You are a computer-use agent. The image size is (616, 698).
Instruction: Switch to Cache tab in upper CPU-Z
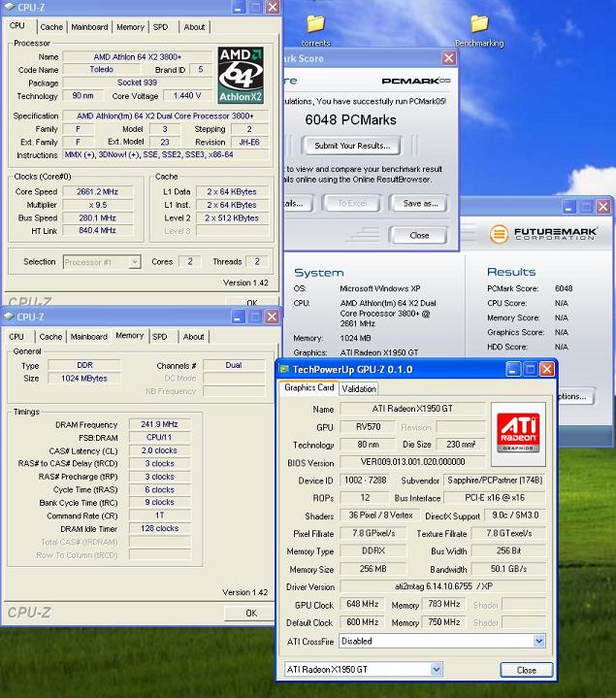coord(51,27)
